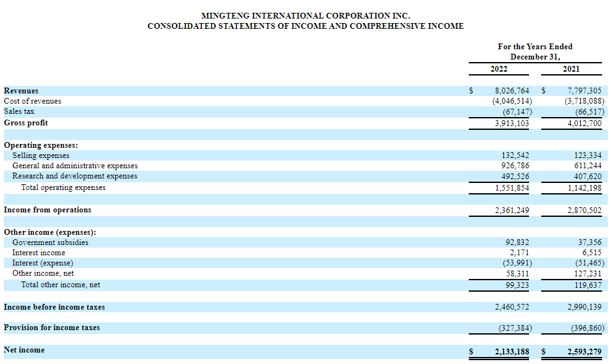Click the 2021 cost of revenues (3,718,088)

pos(585,101)
